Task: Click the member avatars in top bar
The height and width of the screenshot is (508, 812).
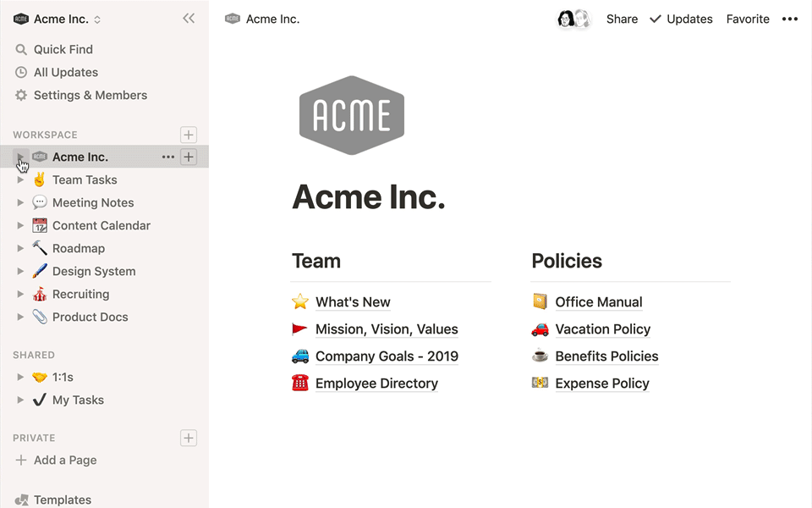Action: pyautogui.click(x=573, y=19)
